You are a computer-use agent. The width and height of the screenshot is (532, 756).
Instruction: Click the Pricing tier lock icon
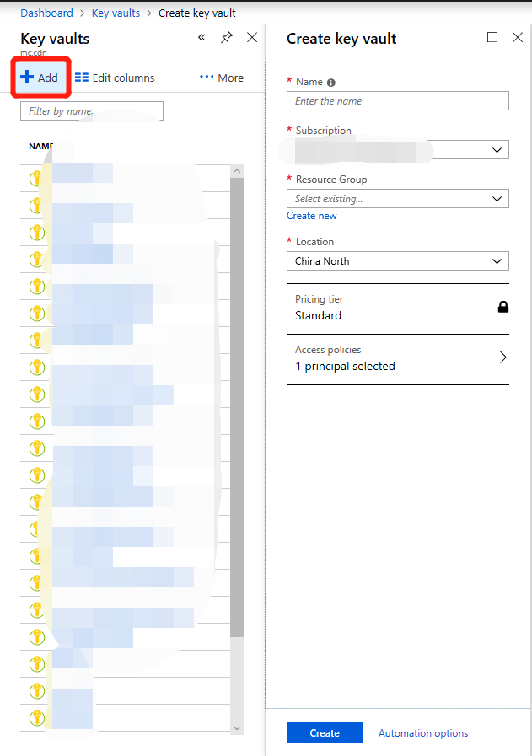503,308
